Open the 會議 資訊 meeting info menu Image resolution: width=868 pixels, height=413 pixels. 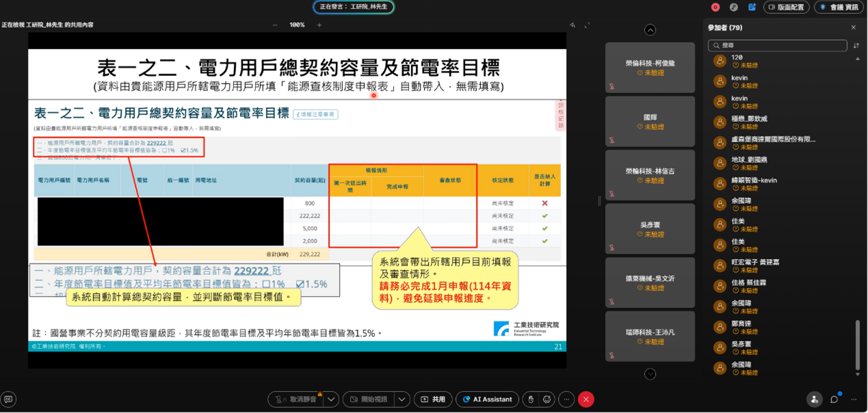[x=839, y=7]
